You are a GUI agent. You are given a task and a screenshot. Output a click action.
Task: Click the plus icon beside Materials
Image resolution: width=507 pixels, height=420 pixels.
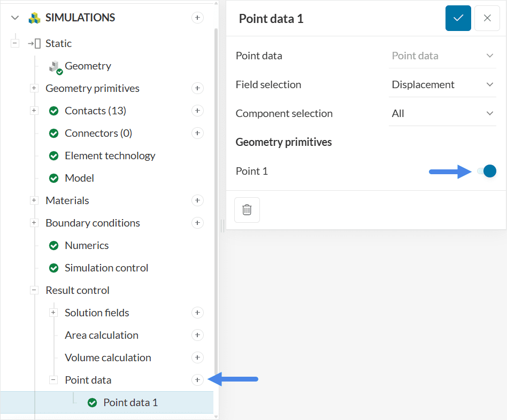coord(197,200)
